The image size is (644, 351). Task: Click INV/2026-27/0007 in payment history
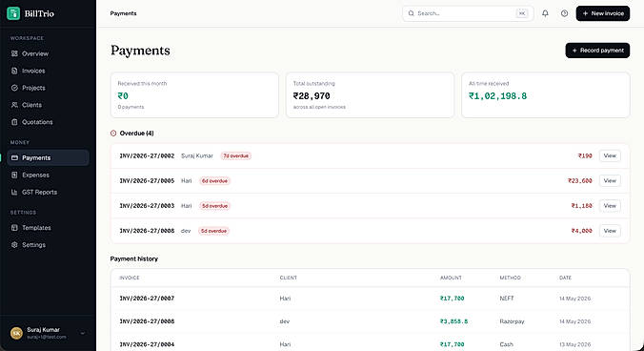coord(147,299)
